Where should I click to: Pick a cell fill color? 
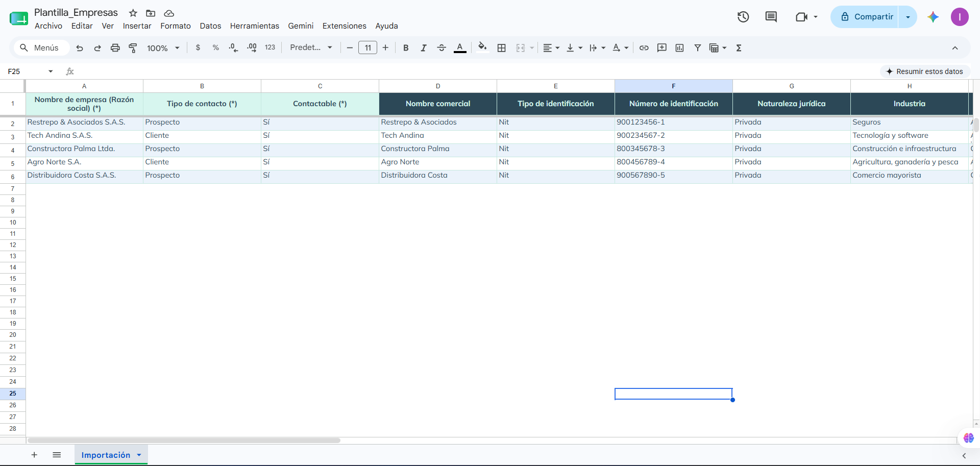482,48
